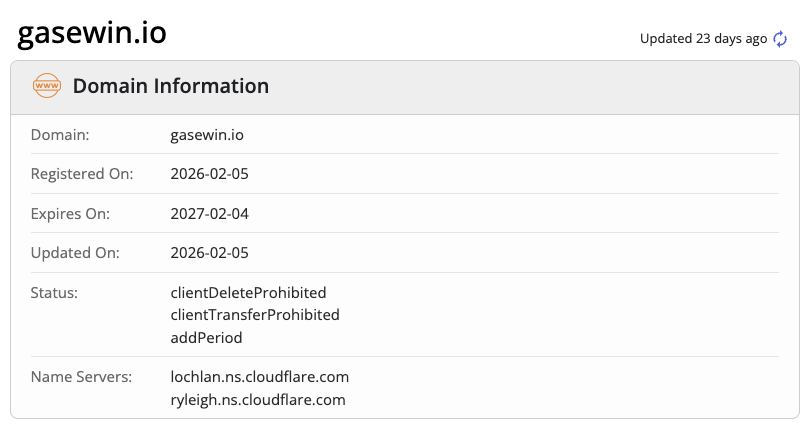The width and height of the screenshot is (811, 425).
Task: Click the refresh icon beside Updated text
Action: (x=781, y=39)
